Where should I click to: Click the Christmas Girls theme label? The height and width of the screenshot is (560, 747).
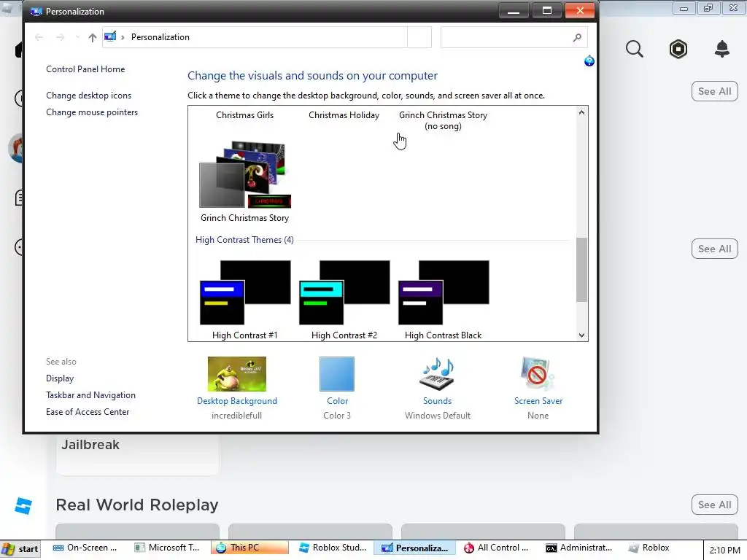click(x=245, y=114)
